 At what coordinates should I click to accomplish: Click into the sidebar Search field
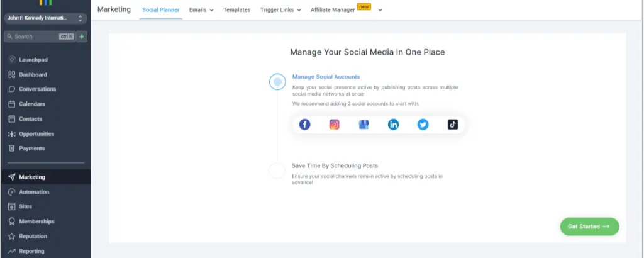click(x=40, y=36)
